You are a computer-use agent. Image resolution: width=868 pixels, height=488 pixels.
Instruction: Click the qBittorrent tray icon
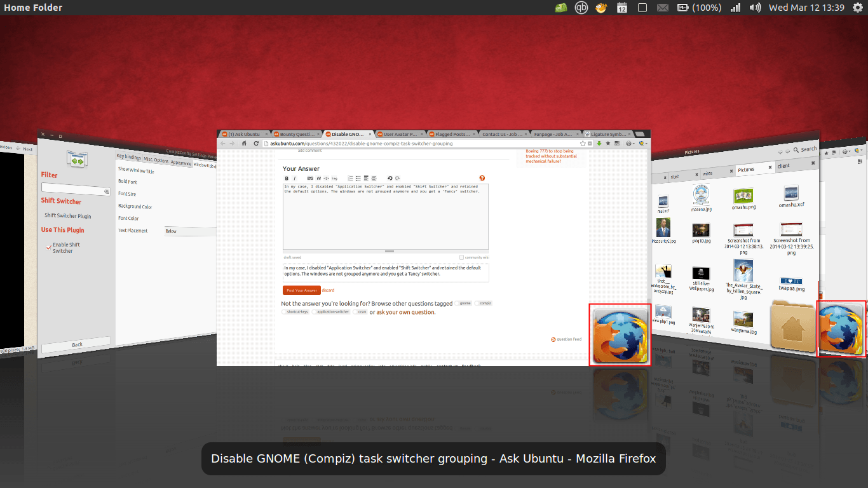pos(581,8)
